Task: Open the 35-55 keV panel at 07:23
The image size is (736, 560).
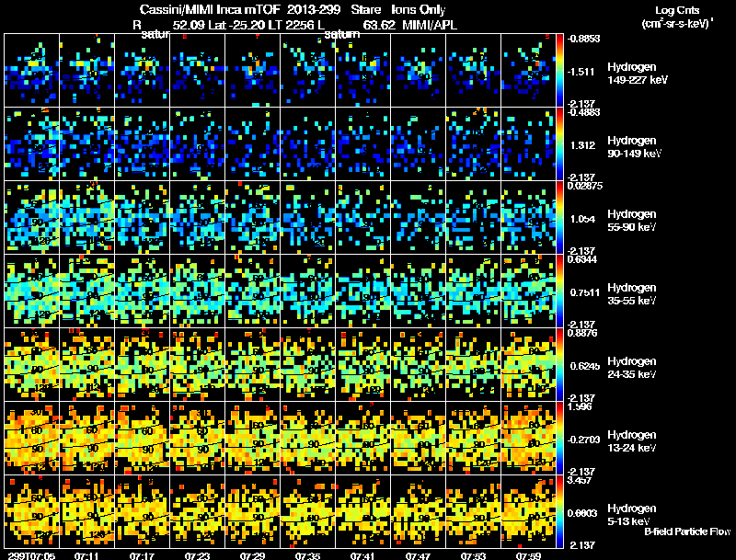Action: click(x=197, y=291)
